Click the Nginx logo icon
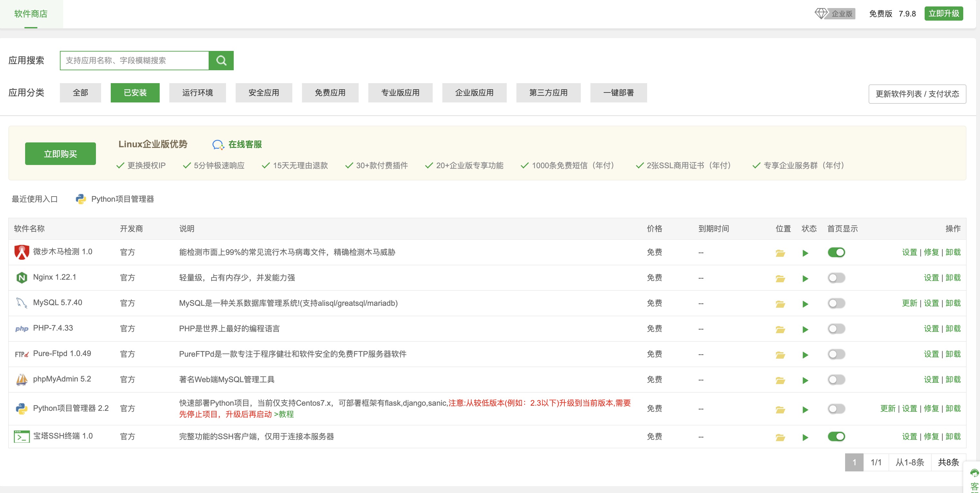The image size is (980, 493). pos(22,277)
